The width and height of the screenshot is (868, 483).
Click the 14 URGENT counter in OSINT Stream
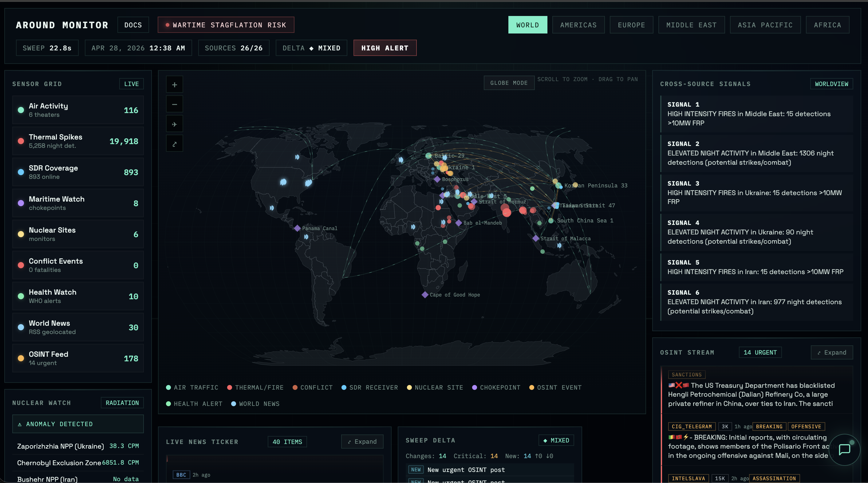point(760,352)
